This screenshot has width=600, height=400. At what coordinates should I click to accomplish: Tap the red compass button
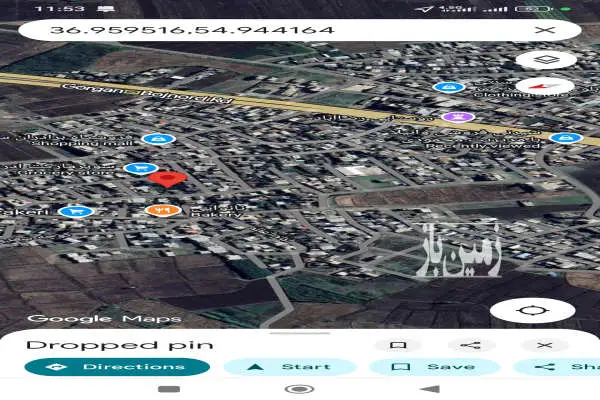point(545,86)
